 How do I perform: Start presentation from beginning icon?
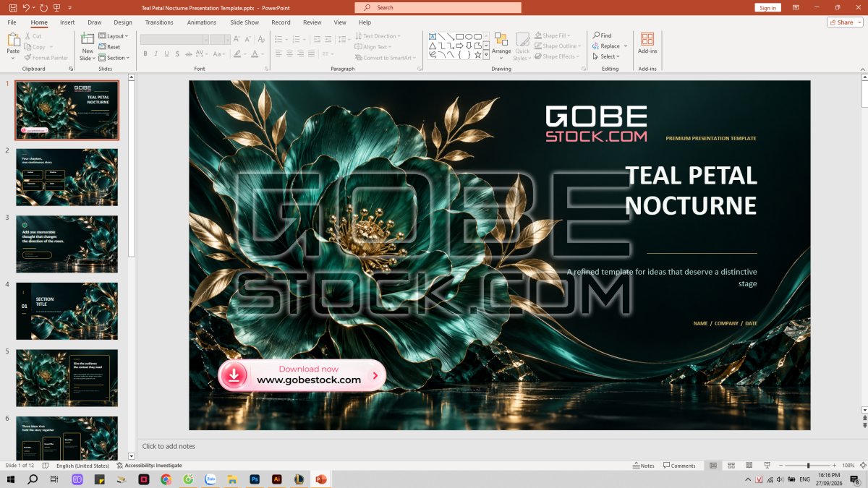point(58,7)
